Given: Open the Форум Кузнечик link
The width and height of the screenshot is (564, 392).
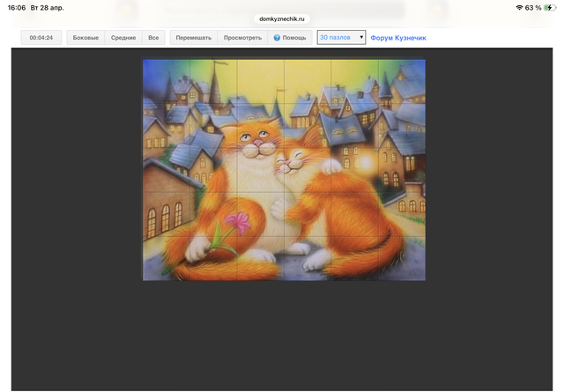Looking at the screenshot, I should [x=397, y=38].
